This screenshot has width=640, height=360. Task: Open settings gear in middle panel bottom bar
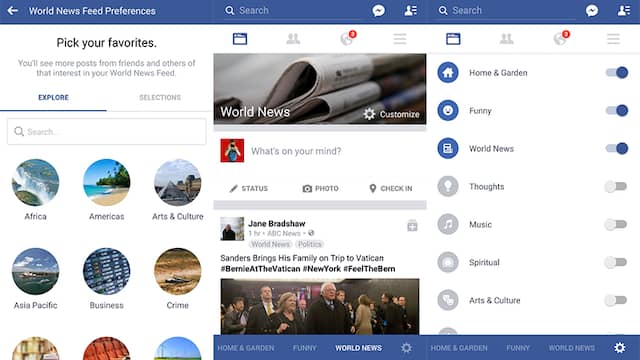point(406,348)
